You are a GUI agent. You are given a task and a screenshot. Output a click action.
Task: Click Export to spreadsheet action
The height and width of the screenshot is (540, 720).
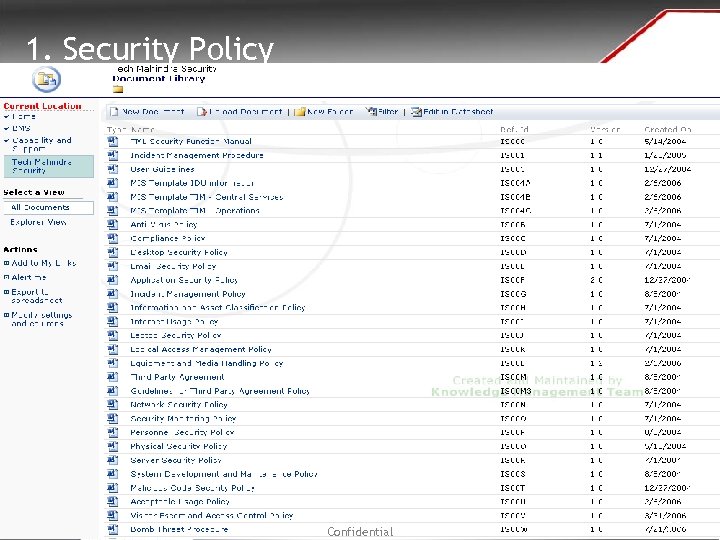[37, 296]
